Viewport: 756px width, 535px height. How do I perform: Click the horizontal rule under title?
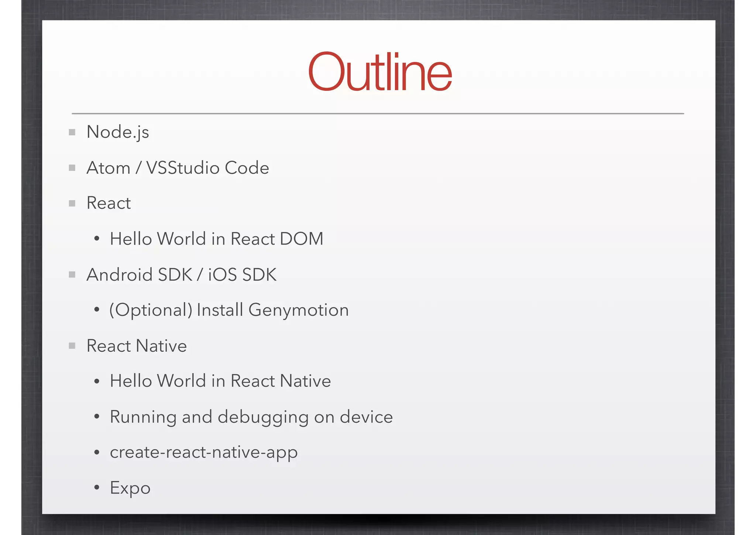[x=378, y=113]
